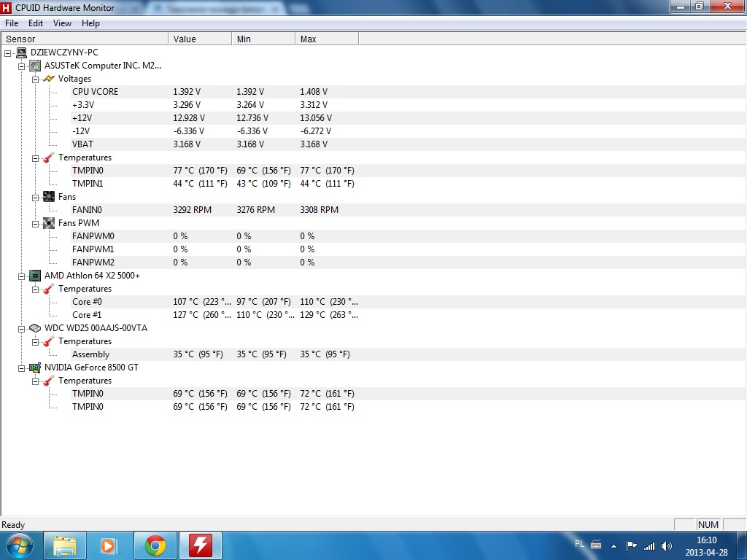Collapse the WDC WD25 drive node
This screenshot has width=747, height=560.
(21, 329)
